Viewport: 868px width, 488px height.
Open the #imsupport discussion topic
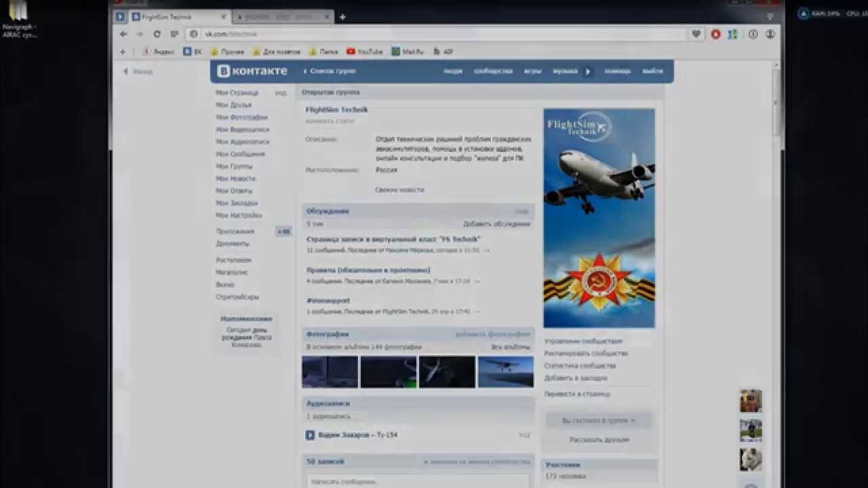point(328,300)
